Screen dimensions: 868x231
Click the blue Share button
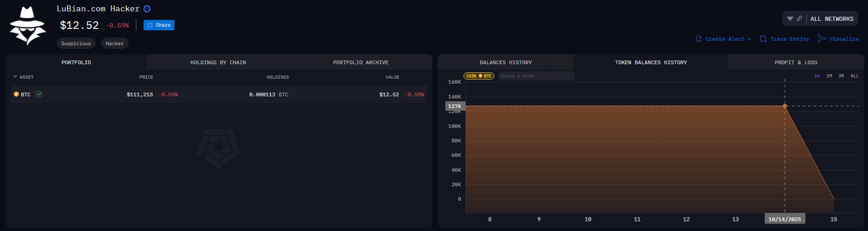pos(159,25)
